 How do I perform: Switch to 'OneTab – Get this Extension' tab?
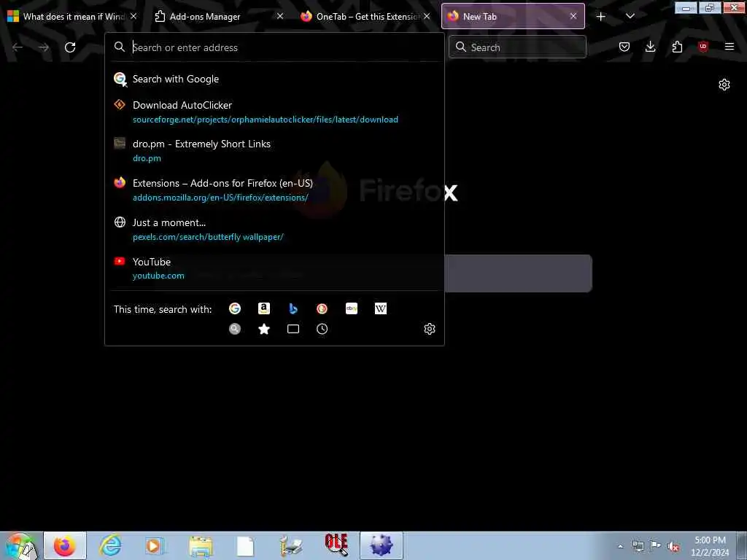coord(366,16)
